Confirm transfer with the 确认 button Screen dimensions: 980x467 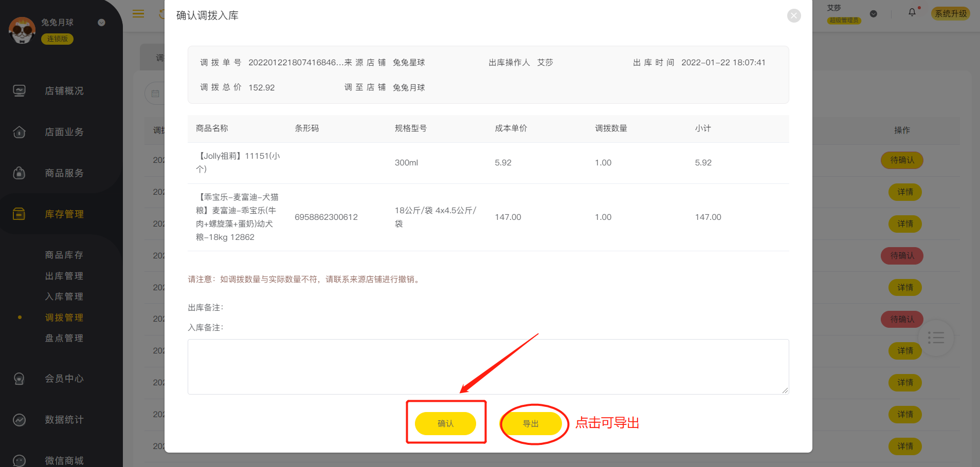click(x=445, y=423)
